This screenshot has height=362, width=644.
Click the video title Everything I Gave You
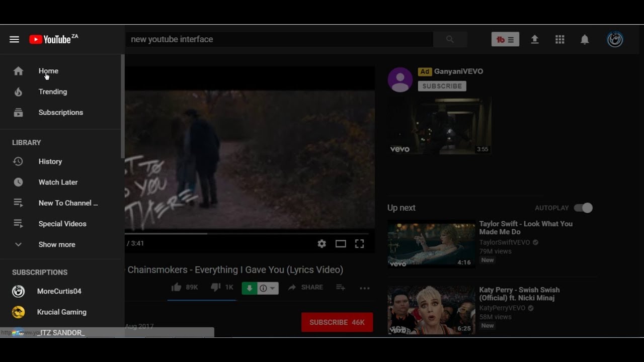coord(235,270)
